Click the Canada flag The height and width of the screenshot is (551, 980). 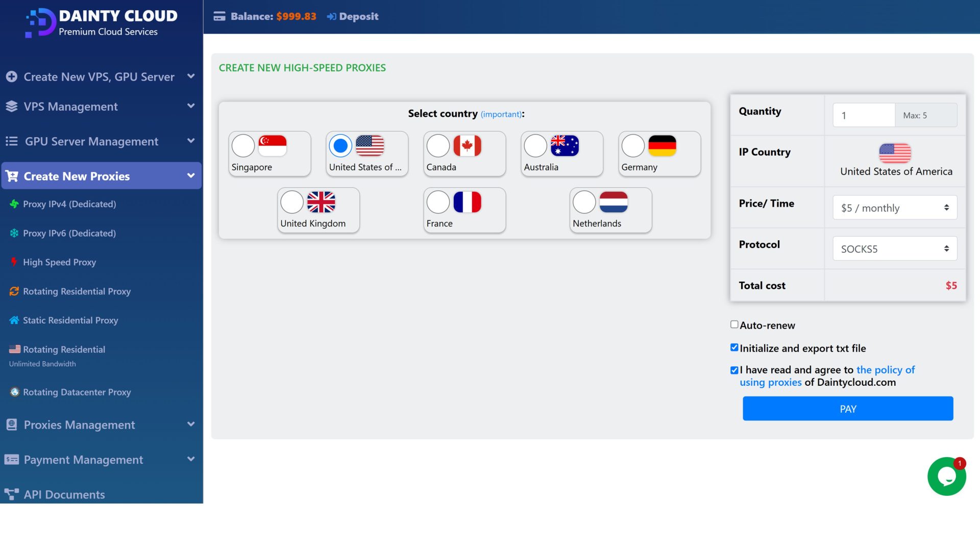[x=468, y=146]
